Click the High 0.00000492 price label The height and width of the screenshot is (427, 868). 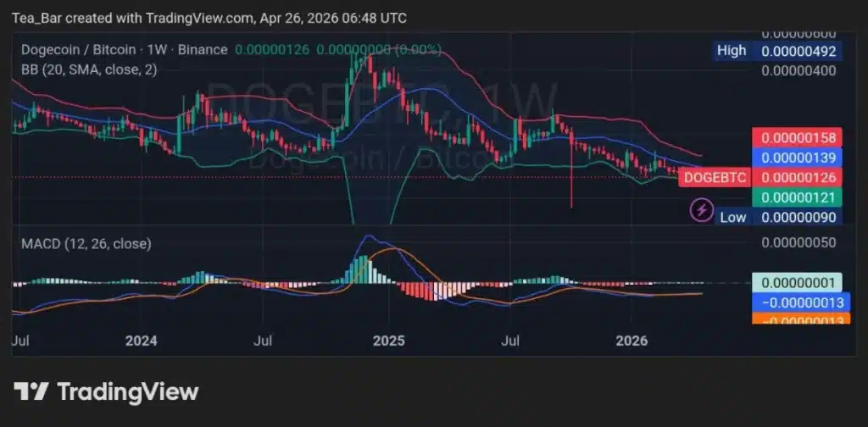(x=777, y=51)
